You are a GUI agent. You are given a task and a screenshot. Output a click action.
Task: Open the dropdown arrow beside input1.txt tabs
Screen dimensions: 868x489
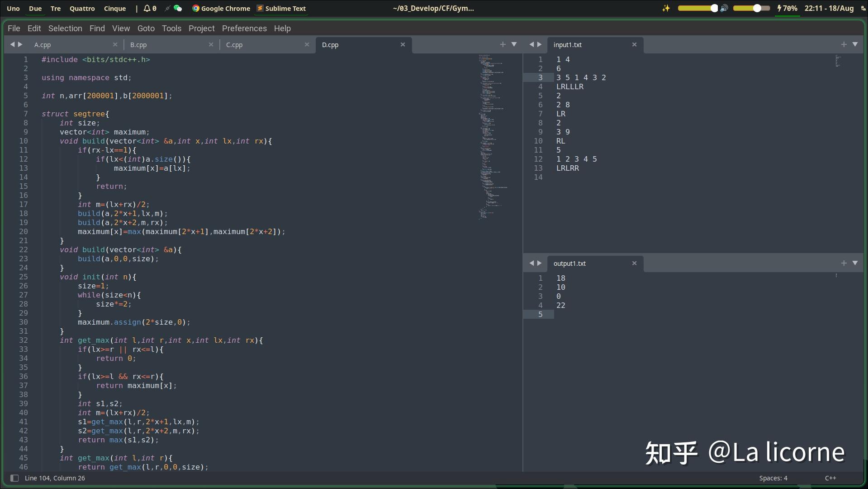(855, 44)
